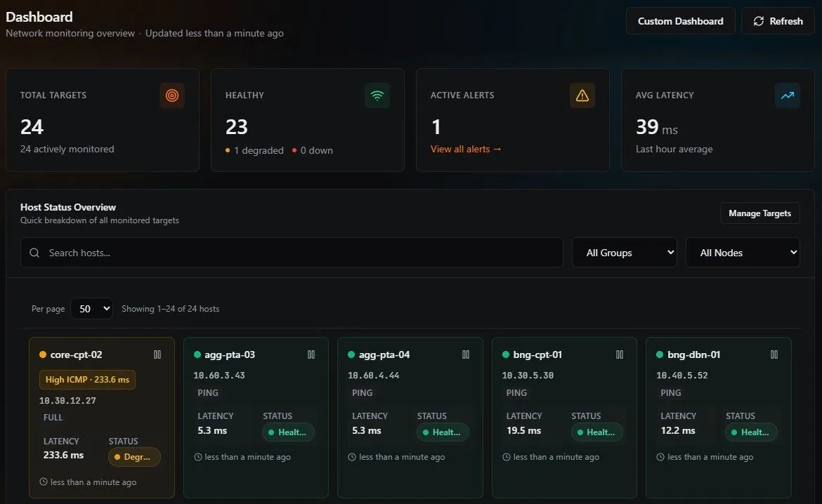Pause monitoring for core-cpt-02
This screenshot has height=504, width=822.
click(157, 354)
